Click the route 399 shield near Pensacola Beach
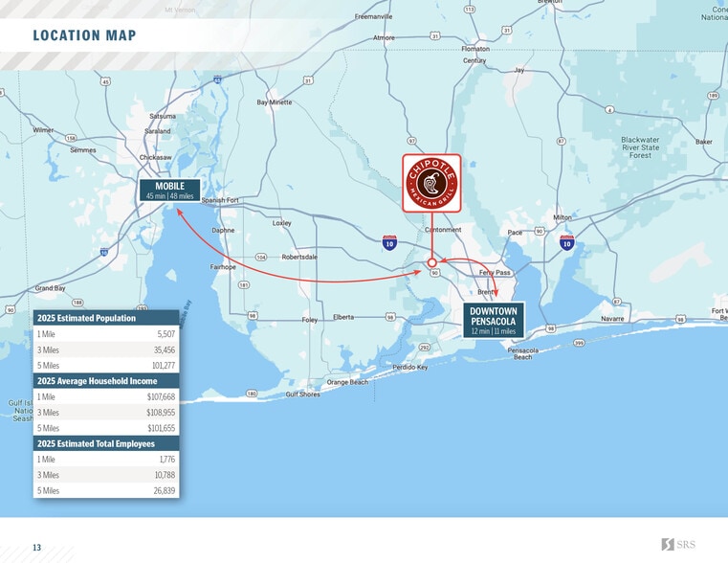This screenshot has height=563, width=728. [x=579, y=343]
